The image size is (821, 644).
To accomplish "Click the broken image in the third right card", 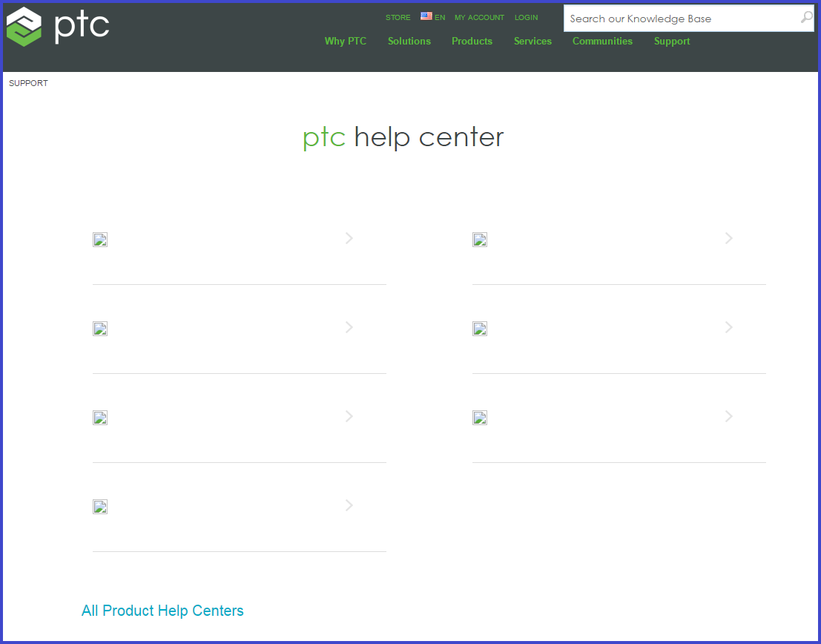I will [x=480, y=418].
